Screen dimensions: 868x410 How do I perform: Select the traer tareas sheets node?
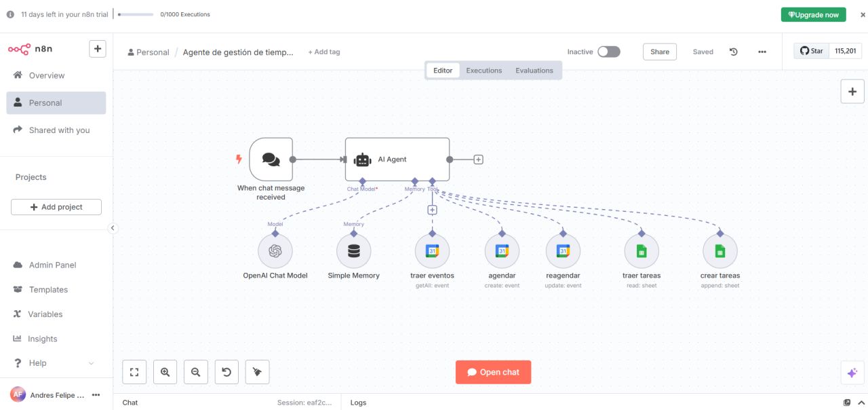(642, 251)
